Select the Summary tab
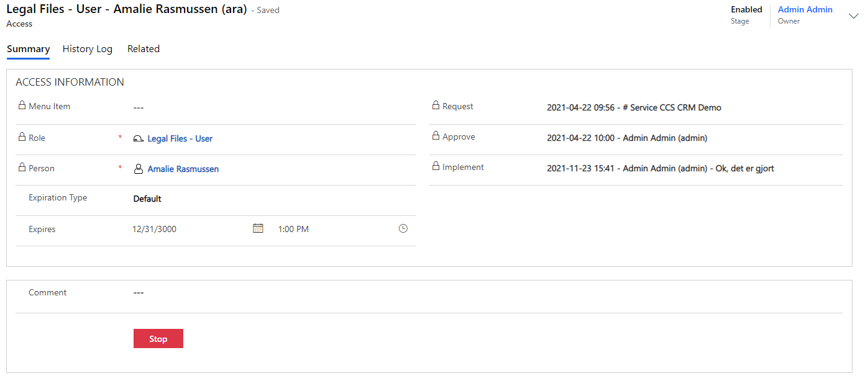This screenshot has height=381, width=868. [x=28, y=49]
